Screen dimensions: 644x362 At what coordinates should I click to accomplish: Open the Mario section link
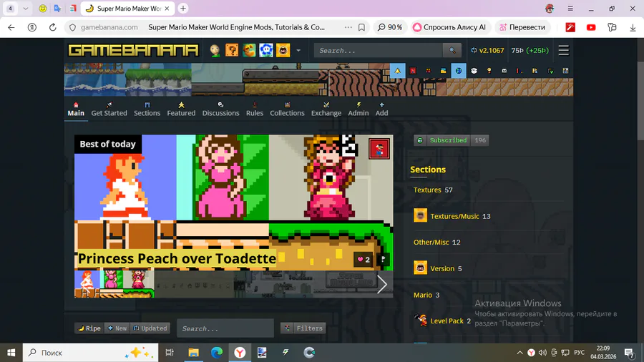pos(423,295)
